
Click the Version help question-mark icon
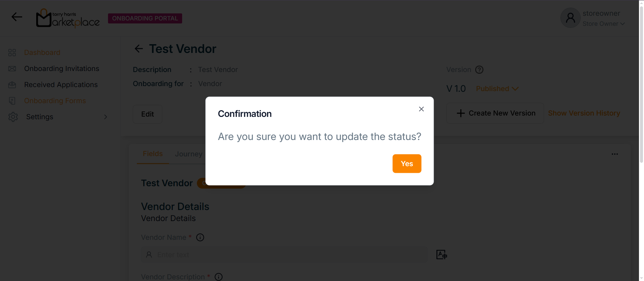click(479, 70)
